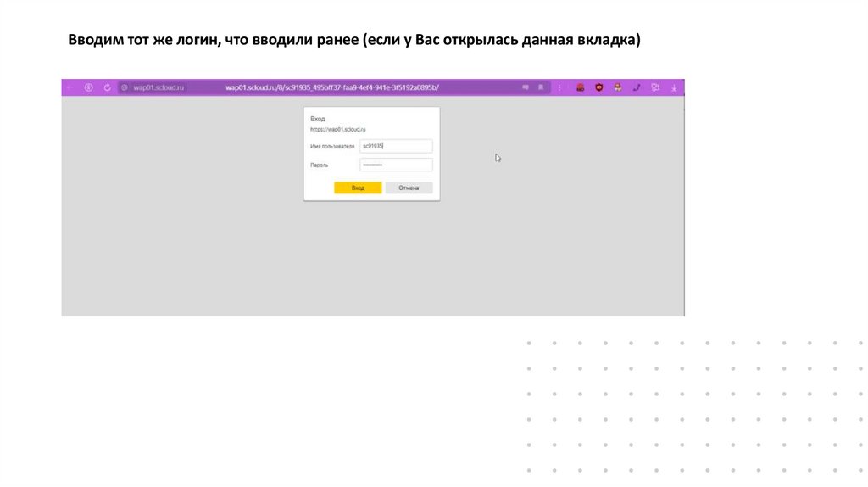Click the full wap01.scloud.ru/8/sc91935 URL text
Viewport: 868px width, 487px height.
(332, 87)
